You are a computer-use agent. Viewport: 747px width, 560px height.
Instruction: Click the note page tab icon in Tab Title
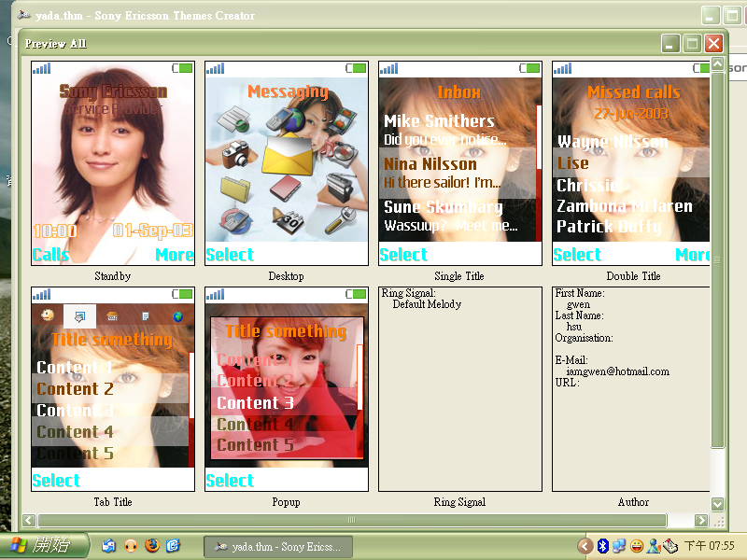pyautogui.click(x=146, y=316)
